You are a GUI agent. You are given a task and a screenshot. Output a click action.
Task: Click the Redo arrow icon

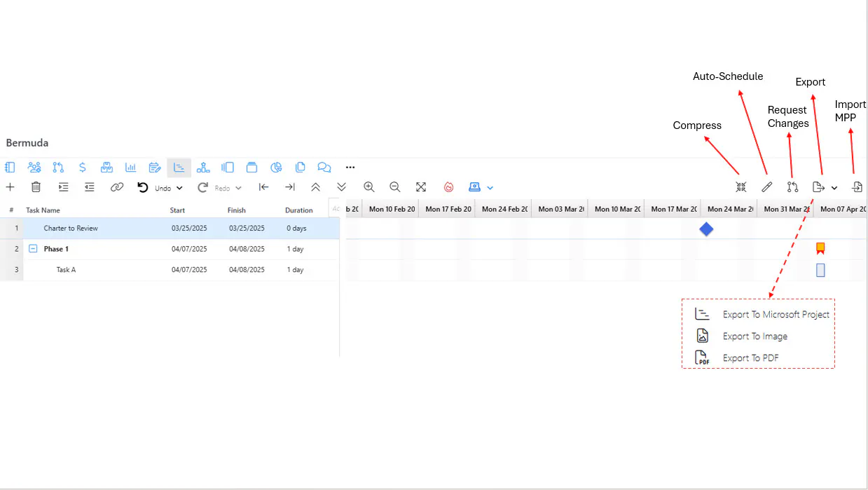203,187
